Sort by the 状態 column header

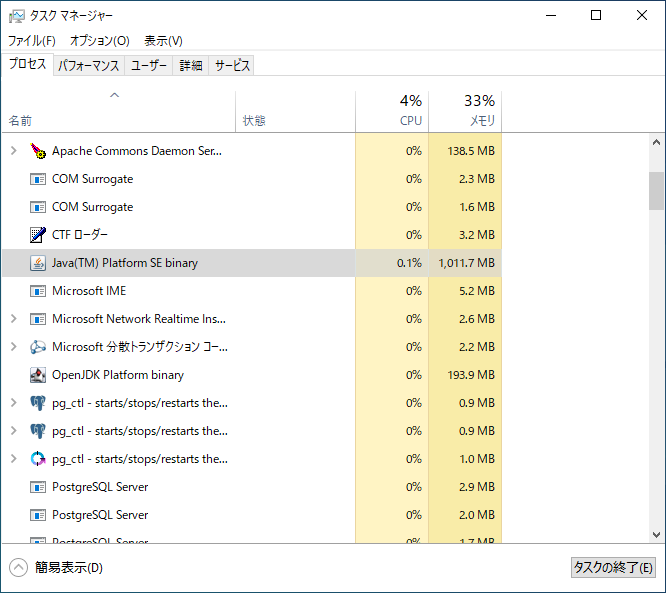[296, 111]
